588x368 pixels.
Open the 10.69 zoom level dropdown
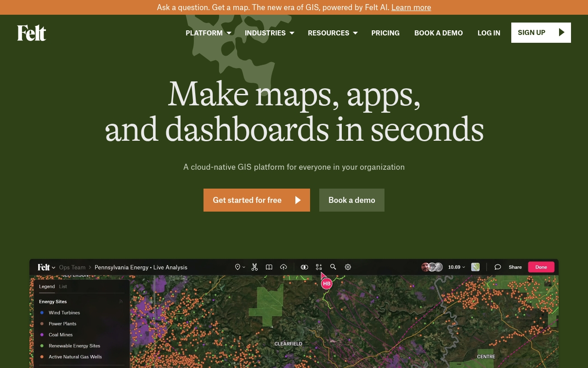(x=457, y=267)
